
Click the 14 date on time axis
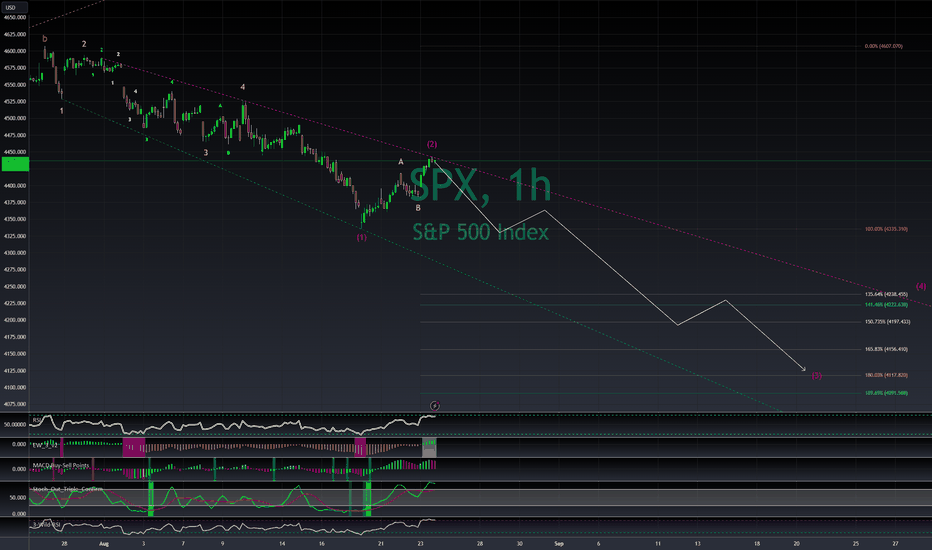point(282,544)
